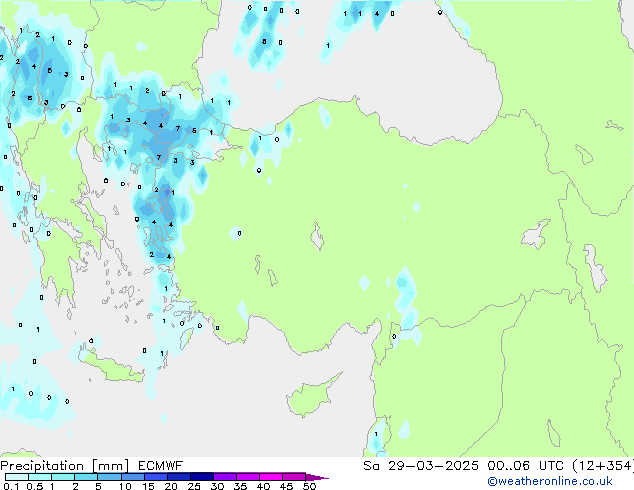Select the 2–5 mm legend color swatch

(86, 477)
